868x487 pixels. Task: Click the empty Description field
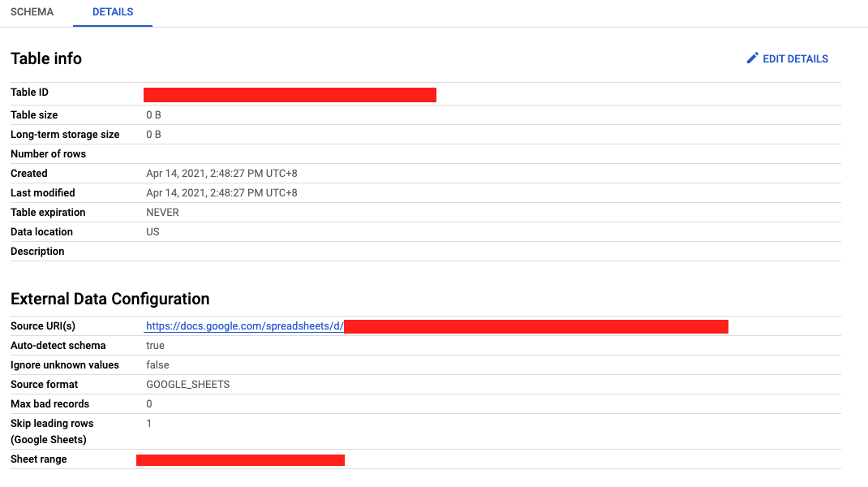coord(243,251)
